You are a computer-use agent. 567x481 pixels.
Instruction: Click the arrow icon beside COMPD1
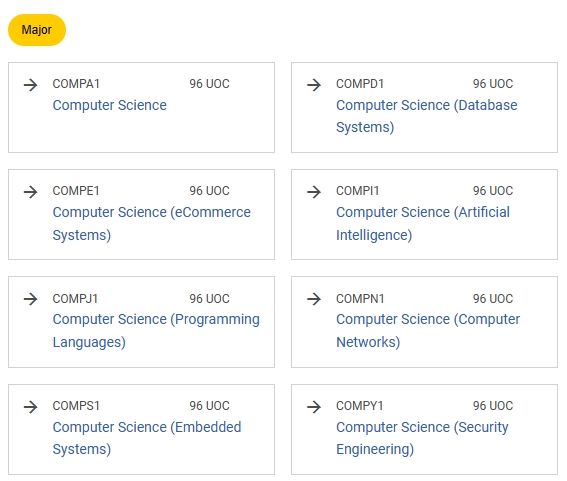[314, 85]
